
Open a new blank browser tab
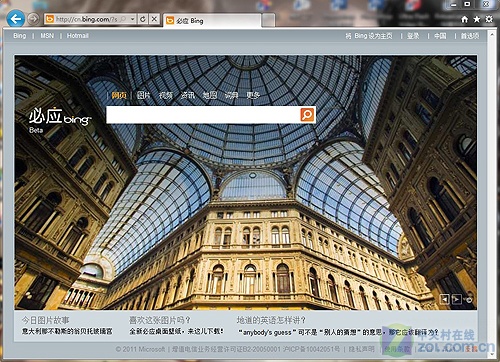268,20
